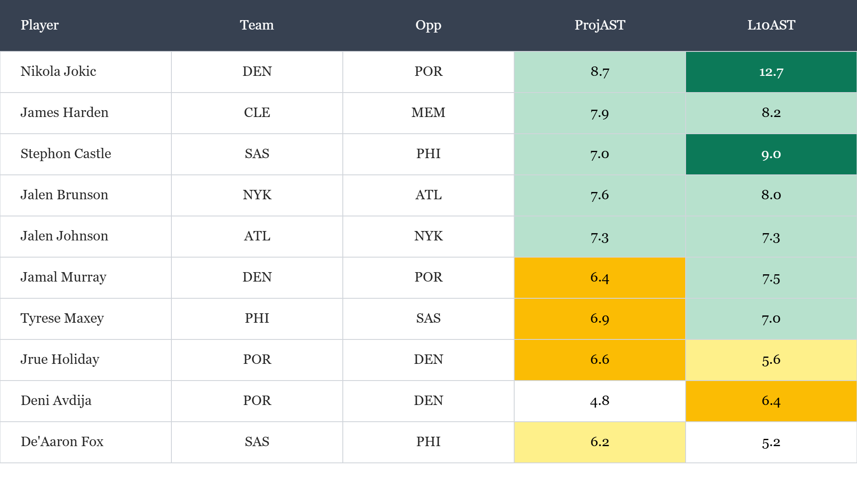
Task: Sort by the Player column header
Action: [39, 25]
